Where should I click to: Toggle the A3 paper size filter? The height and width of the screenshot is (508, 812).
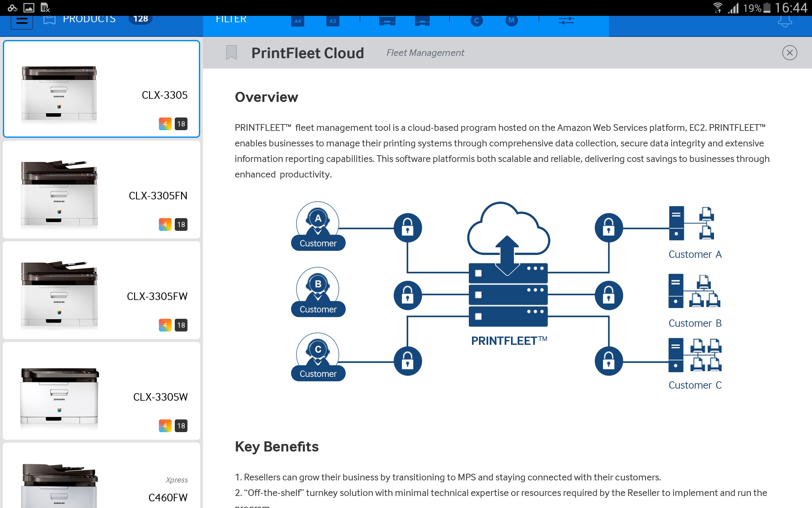click(332, 21)
